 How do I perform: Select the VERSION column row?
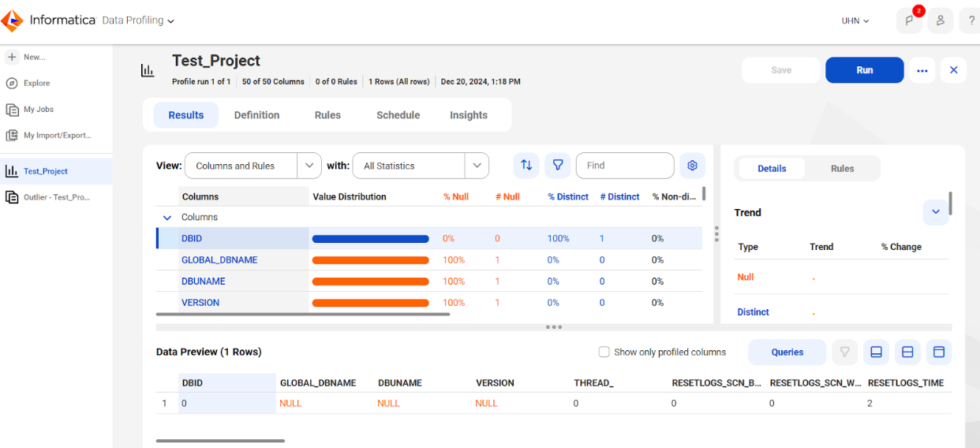(429, 302)
